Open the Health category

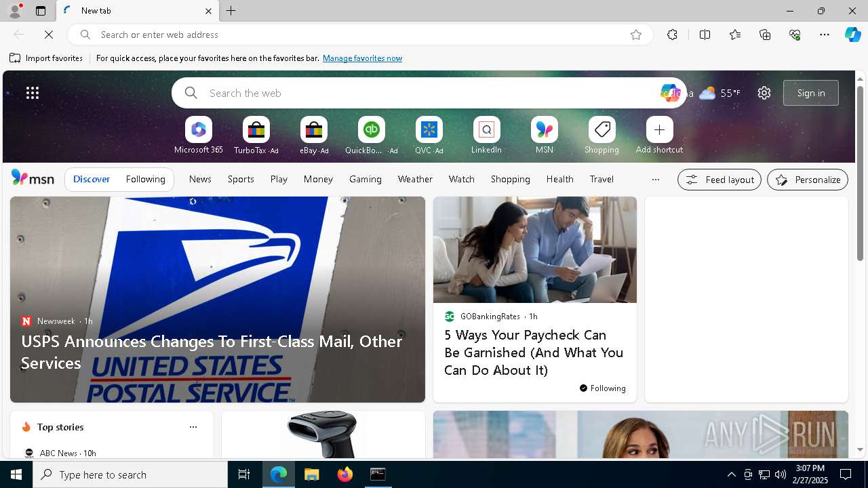pos(559,179)
